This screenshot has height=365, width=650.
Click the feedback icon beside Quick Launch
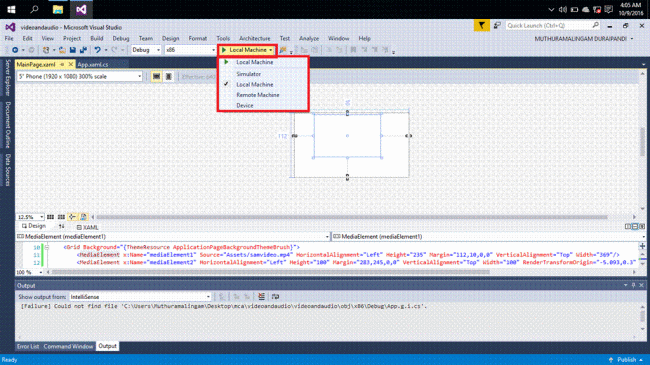pyautogui.click(x=497, y=26)
